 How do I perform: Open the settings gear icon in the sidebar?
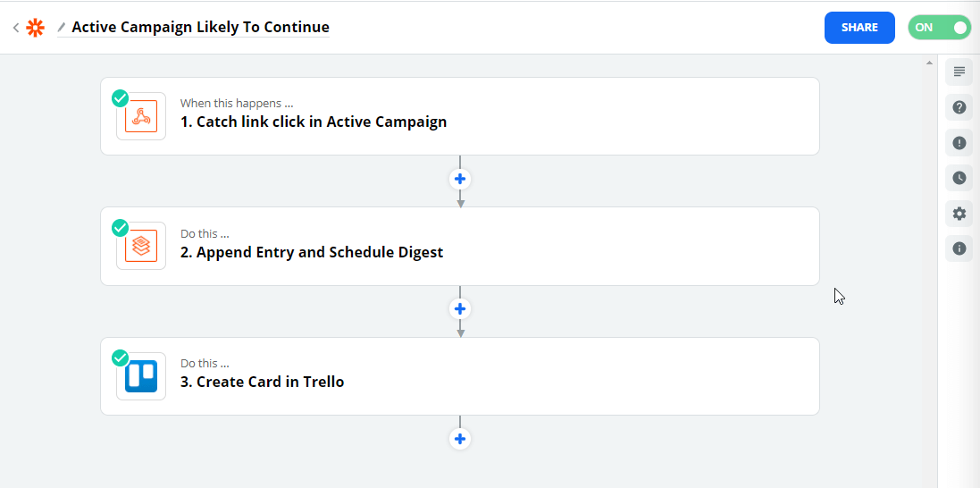(x=959, y=214)
